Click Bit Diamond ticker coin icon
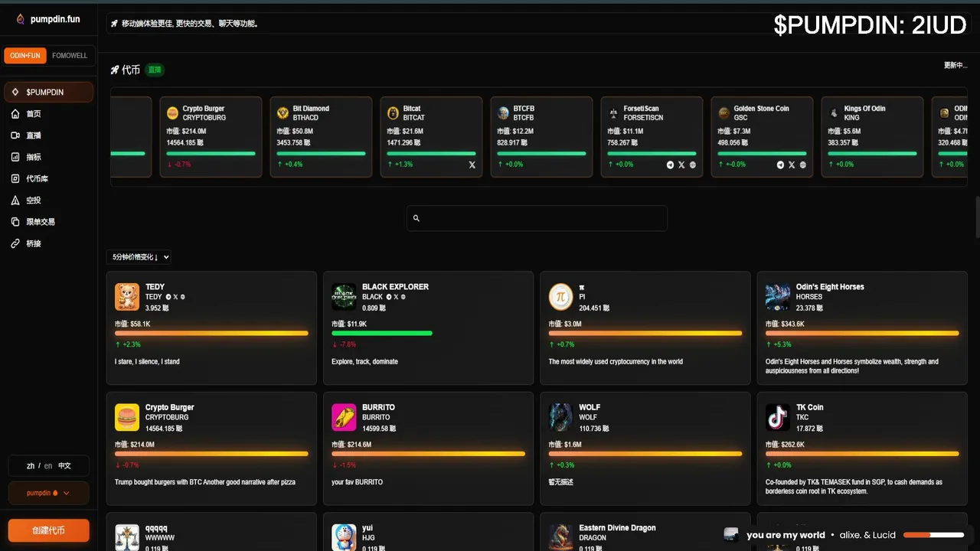This screenshot has width=980, height=551. [x=283, y=113]
